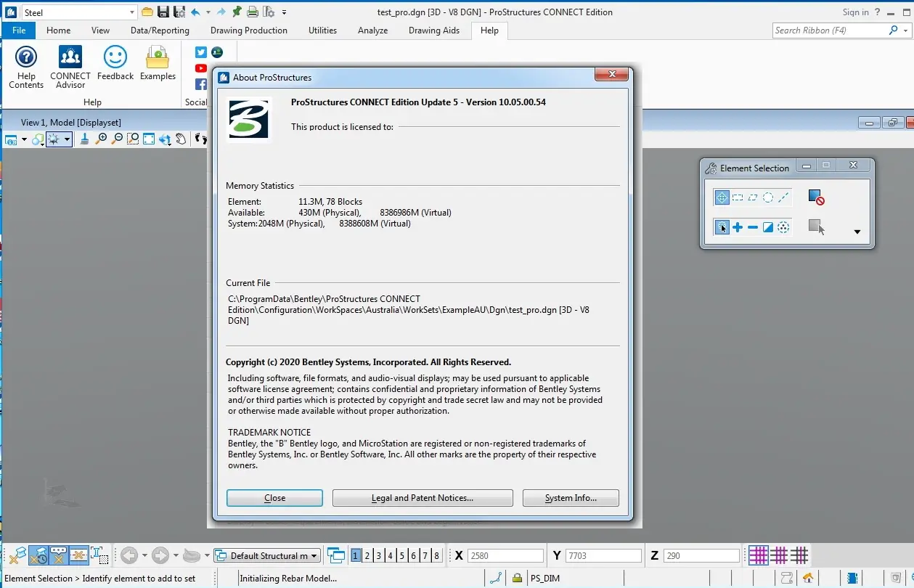Select Circle mode in Element Selection
914x588 pixels.
point(768,197)
